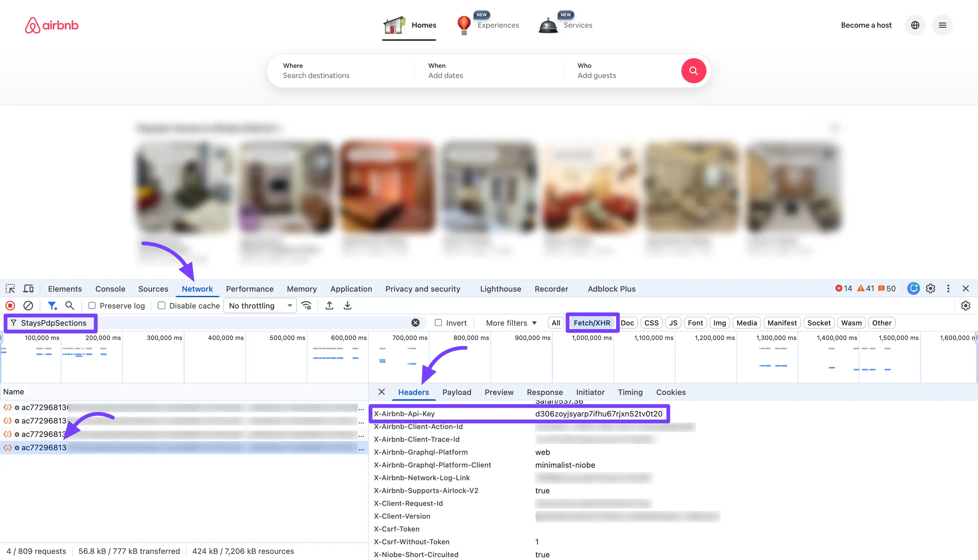Click the import HAR file upload icon
978x560 pixels.
329,305
